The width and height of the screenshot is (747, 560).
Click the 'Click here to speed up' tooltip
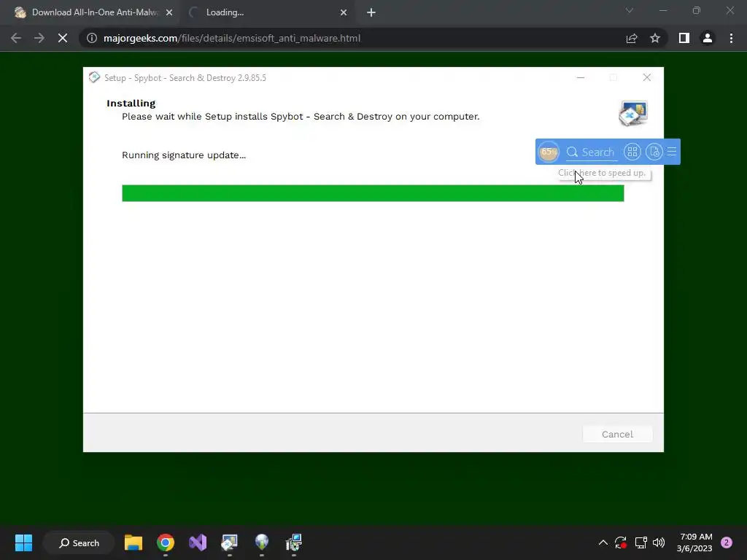603,173
